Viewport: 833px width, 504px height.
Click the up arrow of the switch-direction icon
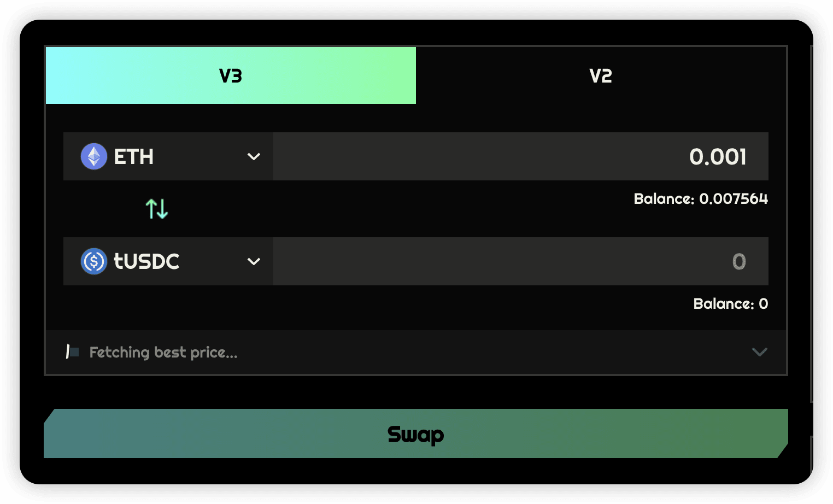pyautogui.click(x=151, y=209)
